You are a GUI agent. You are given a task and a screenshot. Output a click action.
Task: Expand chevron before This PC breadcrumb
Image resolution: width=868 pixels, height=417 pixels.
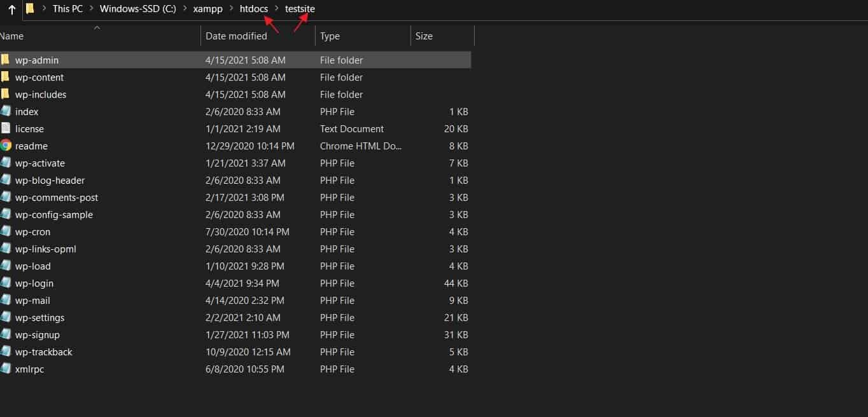(x=44, y=9)
